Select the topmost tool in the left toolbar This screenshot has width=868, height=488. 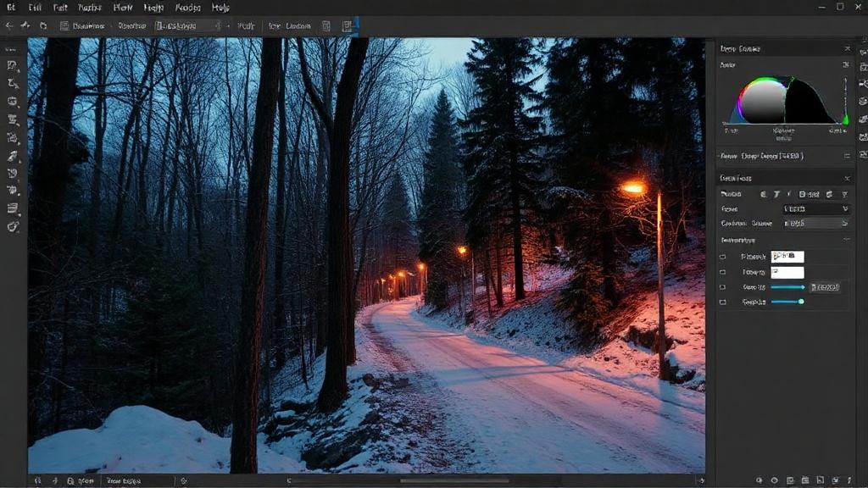[x=12, y=65]
